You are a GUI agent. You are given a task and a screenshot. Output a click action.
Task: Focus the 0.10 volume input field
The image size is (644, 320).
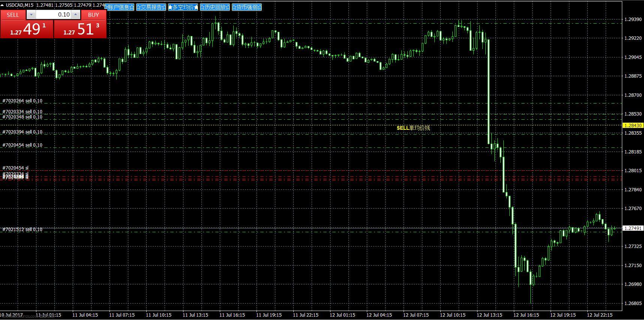tap(53, 15)
